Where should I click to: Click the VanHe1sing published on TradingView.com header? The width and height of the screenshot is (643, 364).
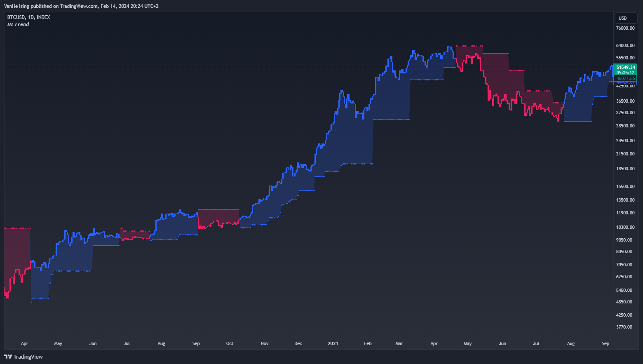81,6
